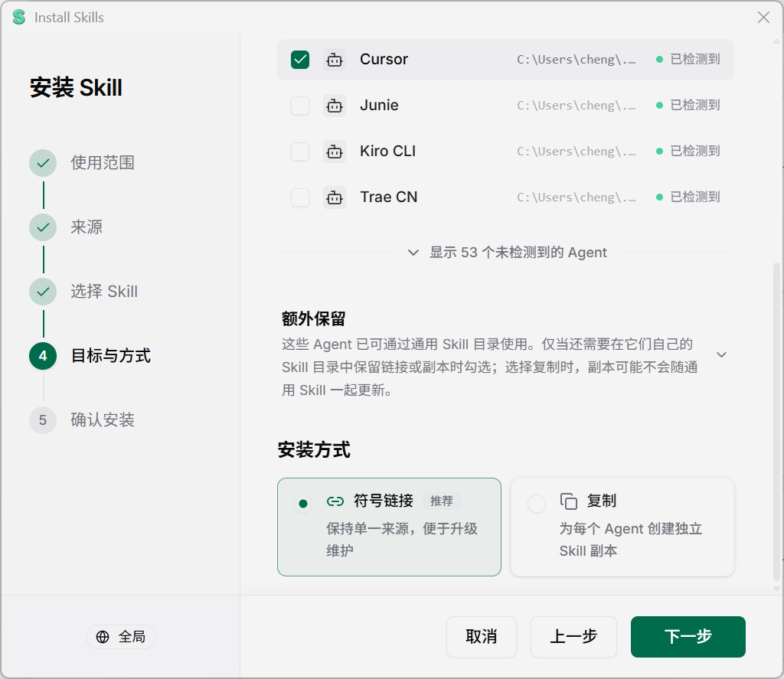Click the link icon in 符号链接 card
The image size is (784, 679).
(335, 501)
